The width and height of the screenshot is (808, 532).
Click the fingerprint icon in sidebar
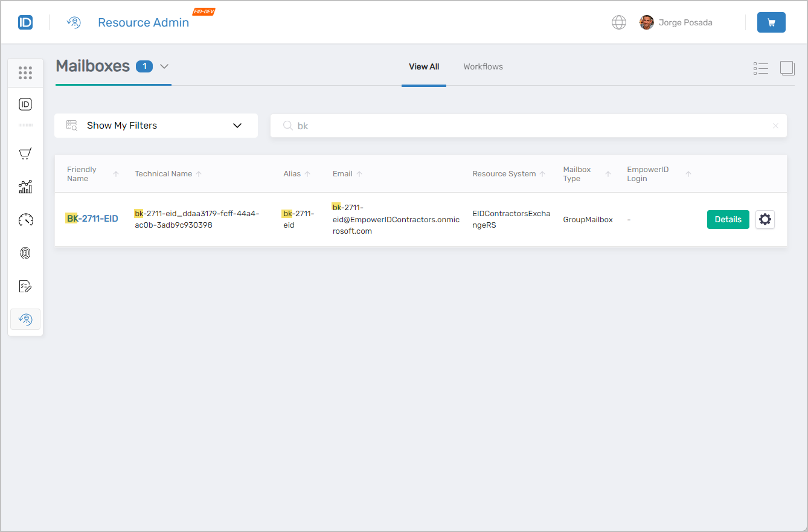click(25, 253)
